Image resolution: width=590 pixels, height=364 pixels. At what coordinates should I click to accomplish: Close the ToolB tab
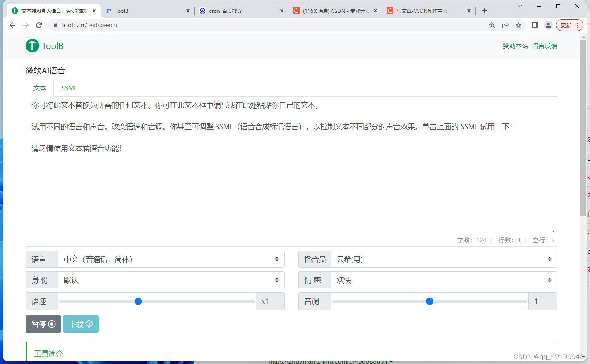click(188, 11)
